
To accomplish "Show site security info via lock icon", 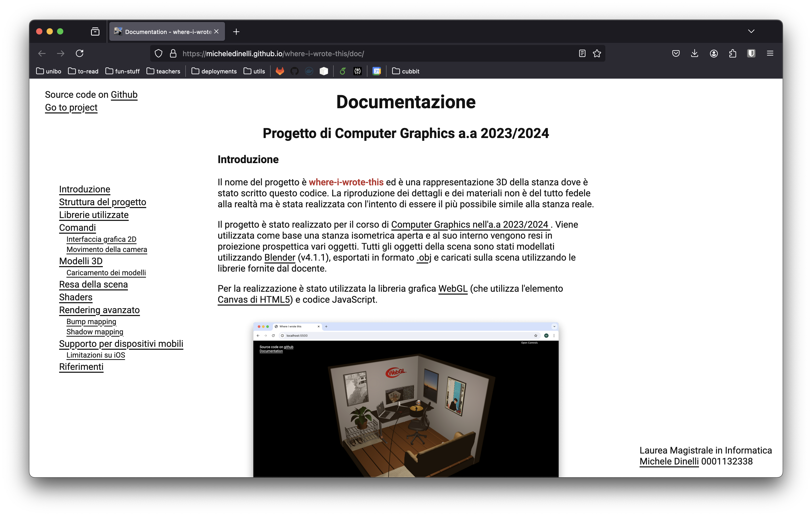I will point(173,54).
